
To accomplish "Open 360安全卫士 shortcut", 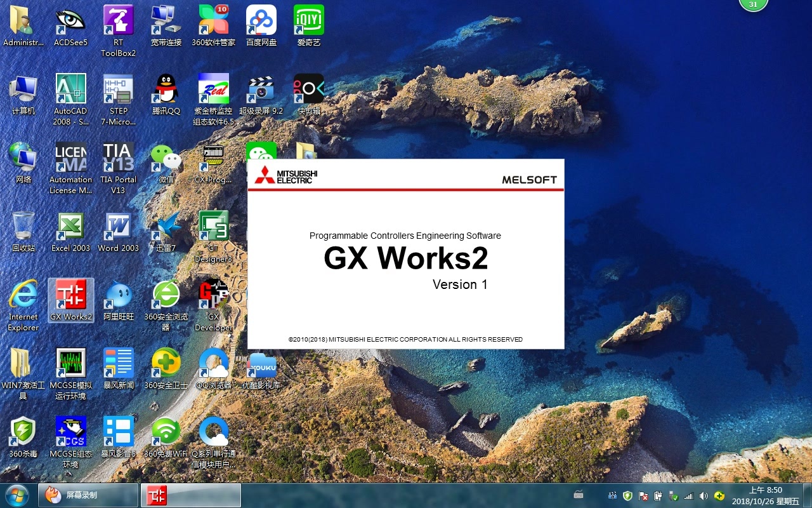I will tap(166, 368).
